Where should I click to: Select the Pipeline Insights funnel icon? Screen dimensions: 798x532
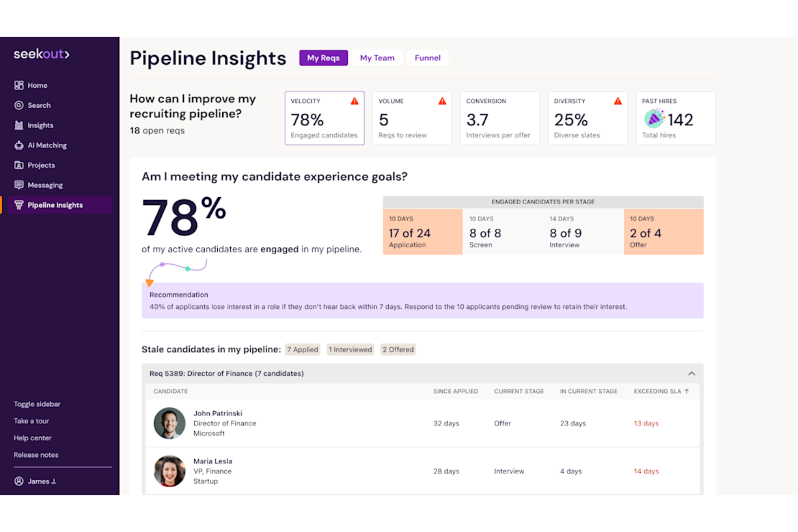[19, 205]
